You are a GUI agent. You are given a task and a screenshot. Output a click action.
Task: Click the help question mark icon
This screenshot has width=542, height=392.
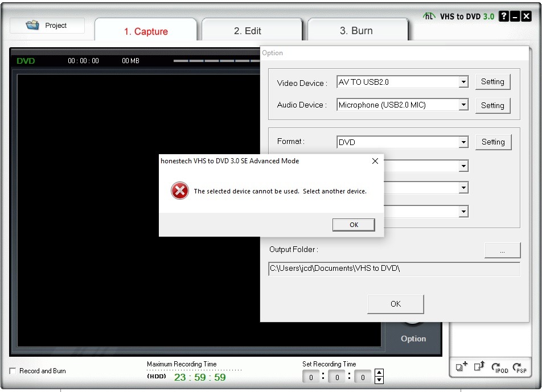(504, 16)
